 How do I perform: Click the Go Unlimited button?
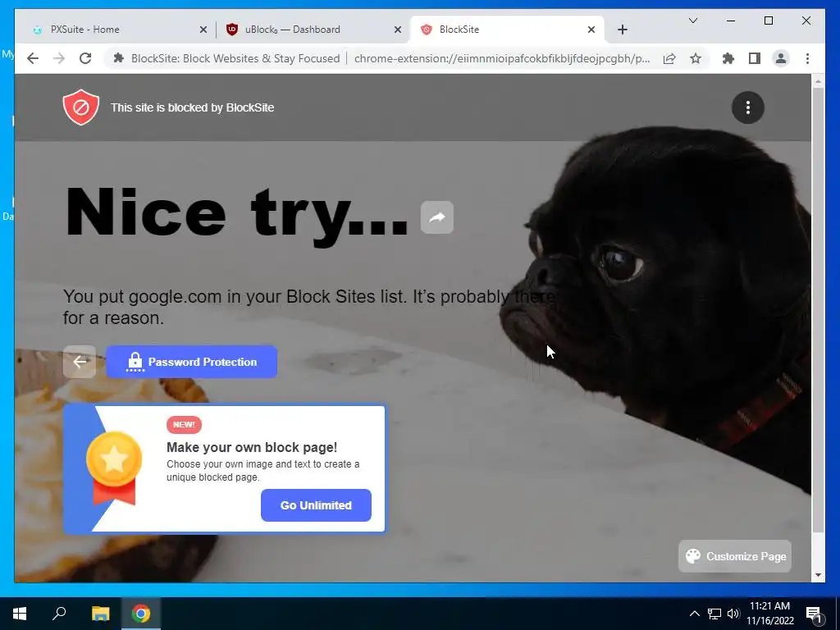point(316,505)
